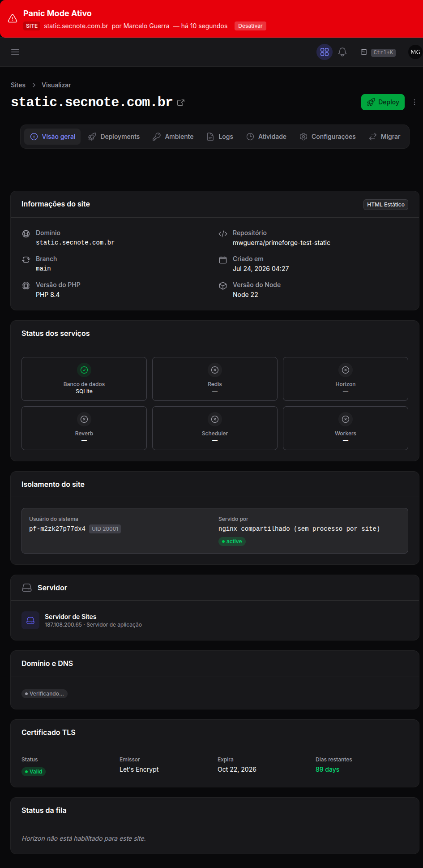Open the notifications bell
423x868 pixels.
coord(342,52)
